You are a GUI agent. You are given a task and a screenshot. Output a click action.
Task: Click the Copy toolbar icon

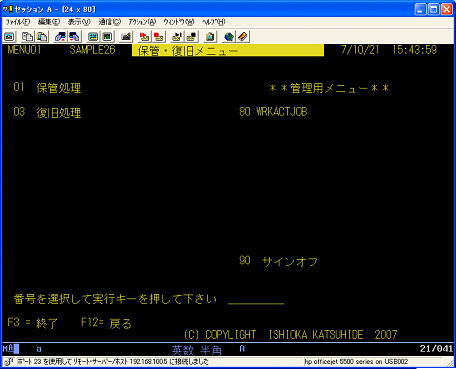pyautogui.click(x=27, y=37)
